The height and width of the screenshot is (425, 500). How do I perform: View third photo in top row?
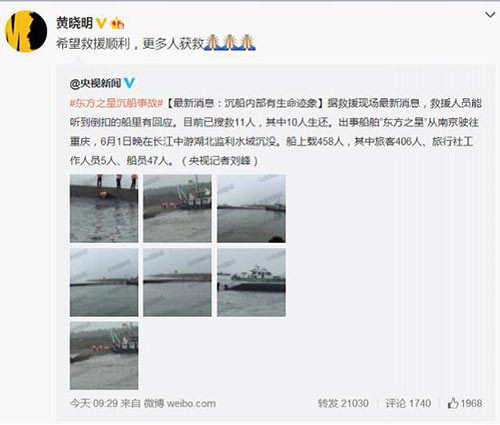[x=251, y=208]
